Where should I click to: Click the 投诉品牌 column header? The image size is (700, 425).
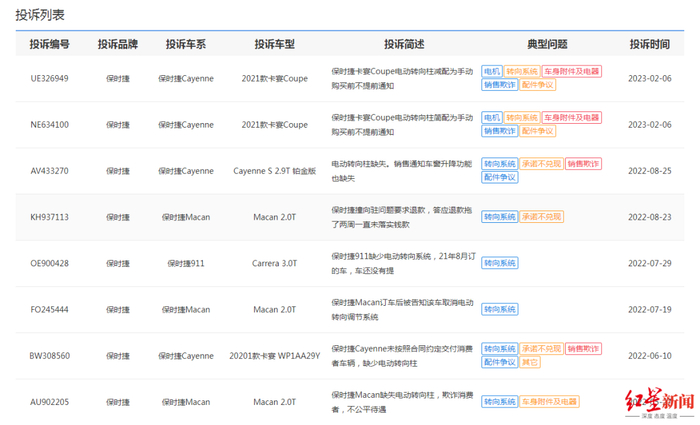[118, 44]
